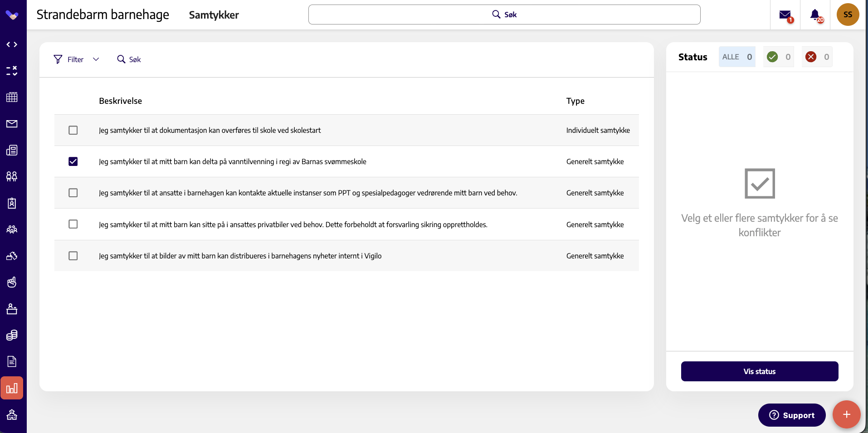
Task: Click Generelt samtykke in the PPT row
Action: (595, 193)
